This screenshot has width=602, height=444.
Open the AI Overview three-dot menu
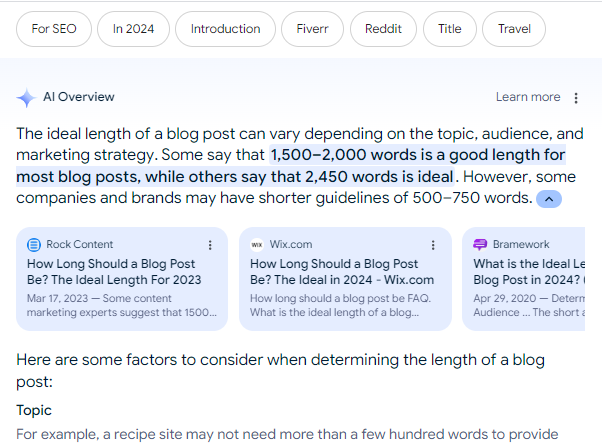[576, 98]
